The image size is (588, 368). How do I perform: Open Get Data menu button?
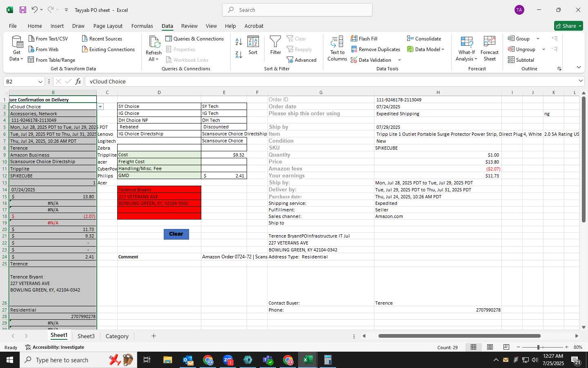click(16, 49)
